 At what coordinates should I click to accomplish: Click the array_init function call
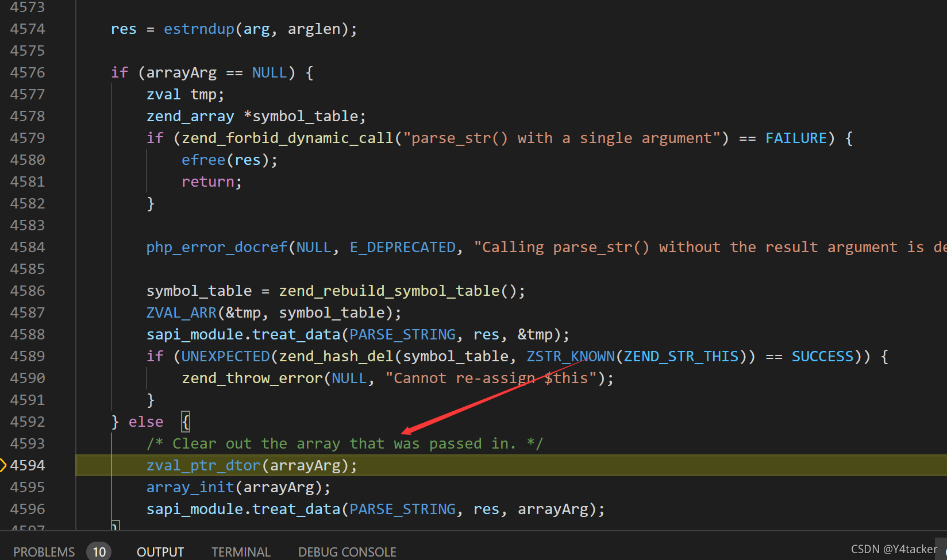pos(190,488)
